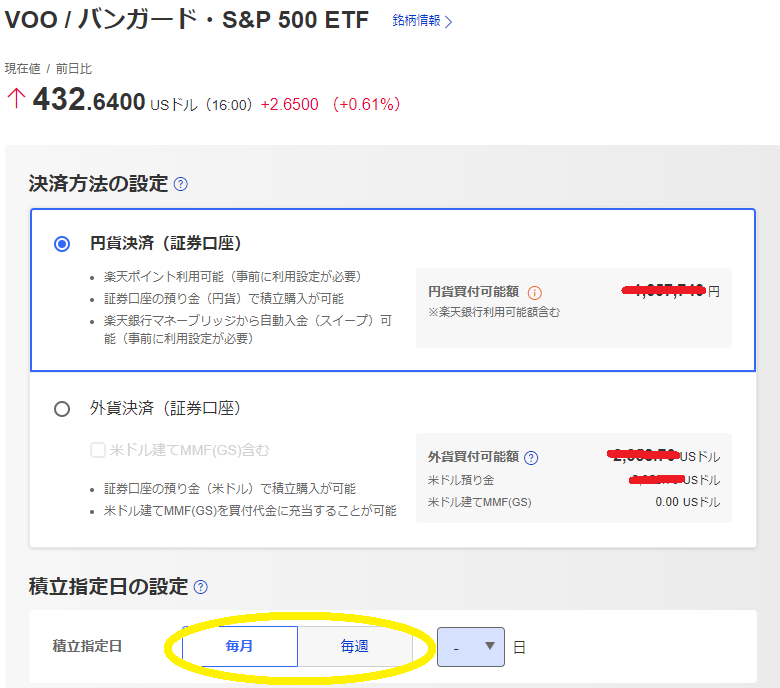
Task: Click info icon next to 円貨買付可能額
Action: pos(534,293)
